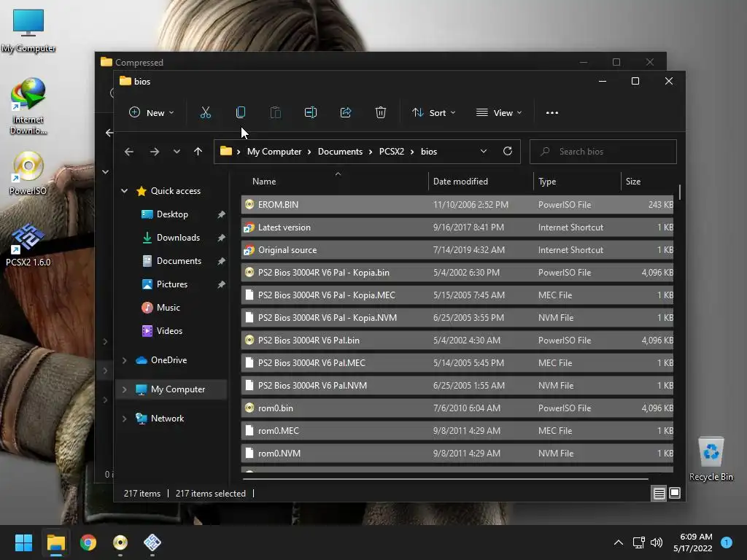Sort by the Type column header
This screenshot has height=560, width=747.
point(577,182)
